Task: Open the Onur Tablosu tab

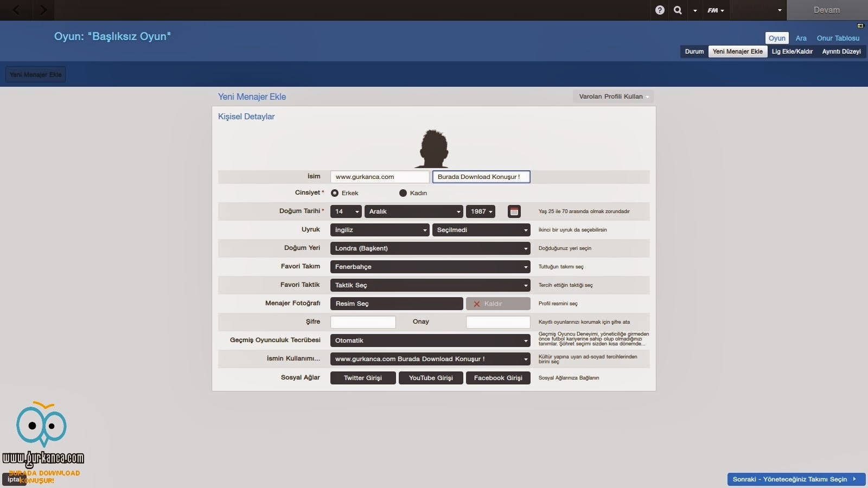Action: pyautogui.click(x=838, y=38)
